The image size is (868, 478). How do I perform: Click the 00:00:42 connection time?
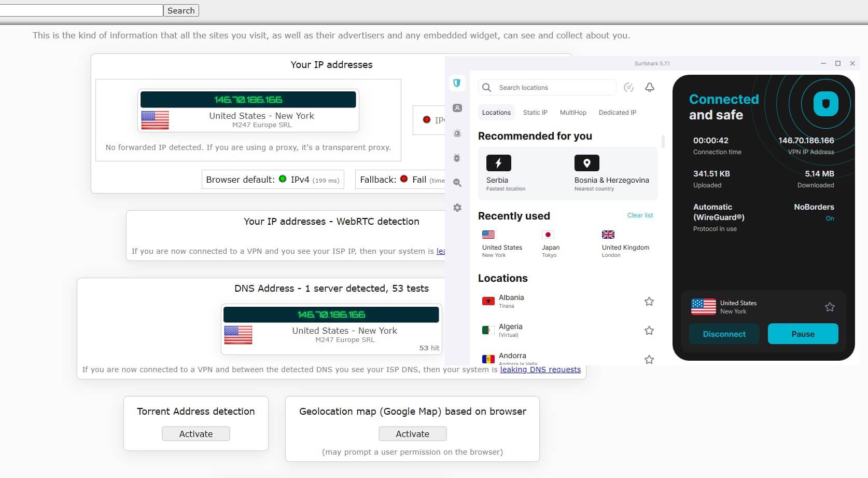point(711,141)
